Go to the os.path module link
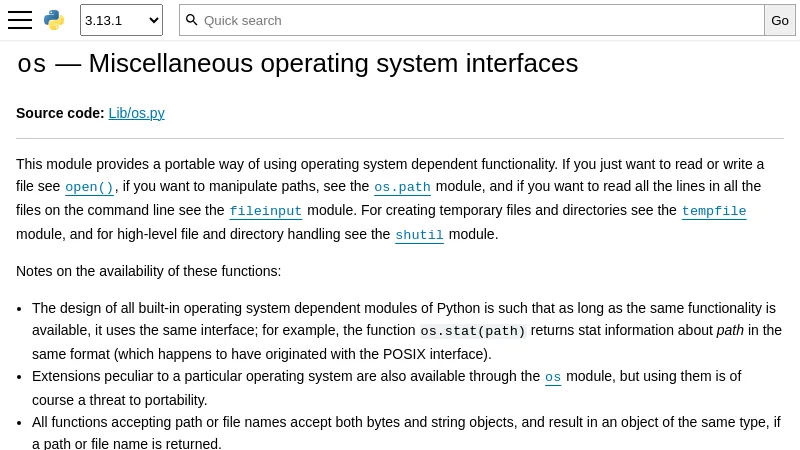The width and height of the screenshot is (800, 450). [402, 187]
